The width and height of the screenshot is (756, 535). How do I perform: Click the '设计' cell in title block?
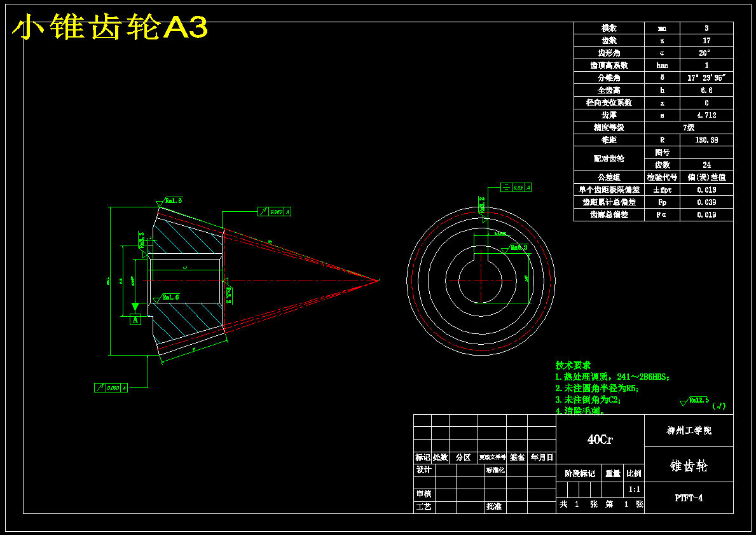[424, 470]
